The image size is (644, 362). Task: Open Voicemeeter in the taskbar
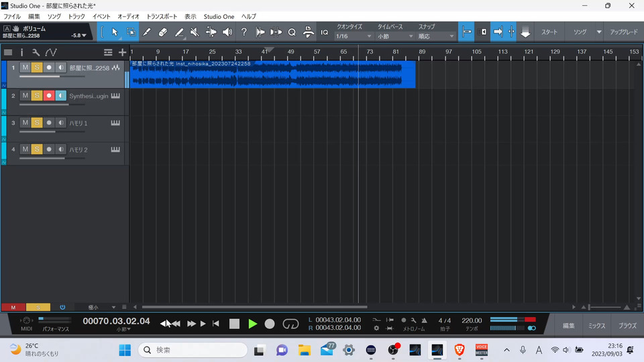click(482, 350)
